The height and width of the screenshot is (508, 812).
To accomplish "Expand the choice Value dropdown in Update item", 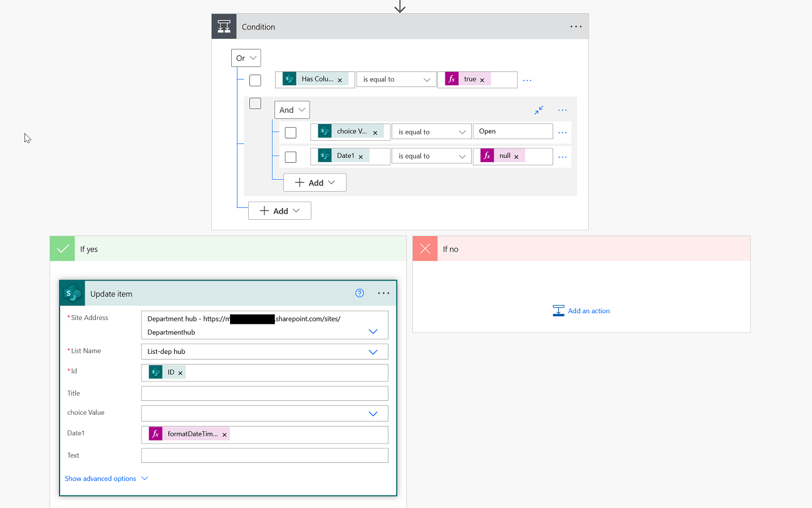I will point(373,413).
